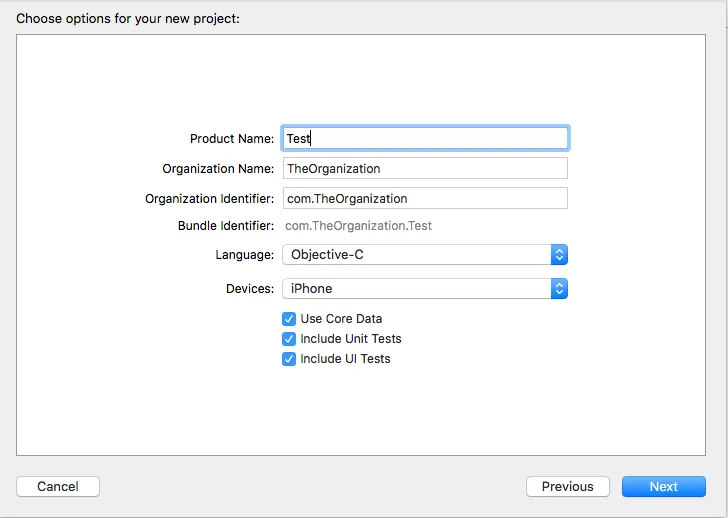Click the Bundle Identifier label

[x=226, y=226]
